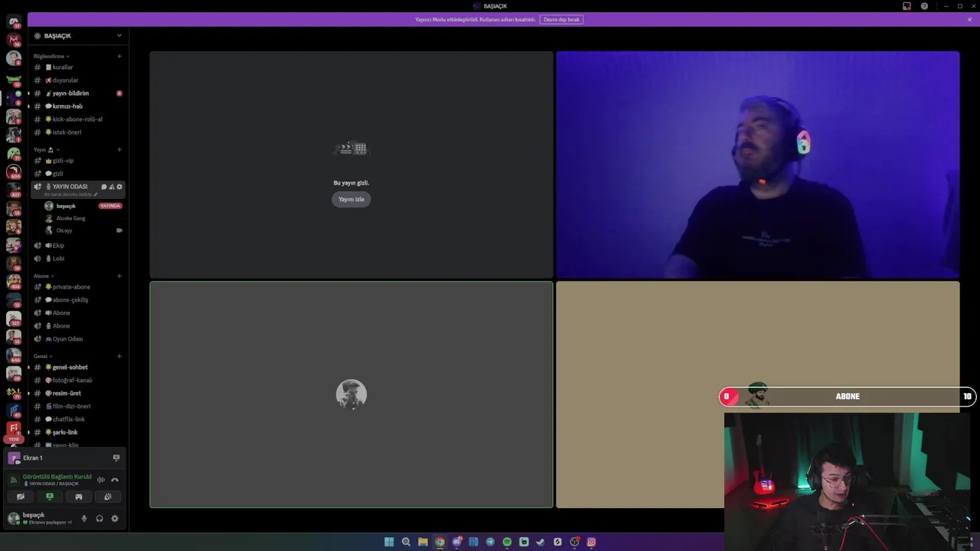Image resolution: width=980 pixels, height=551 pixels.
Task: Switch to Chrome in the taskbar
Action: click(x=439, y=542)
